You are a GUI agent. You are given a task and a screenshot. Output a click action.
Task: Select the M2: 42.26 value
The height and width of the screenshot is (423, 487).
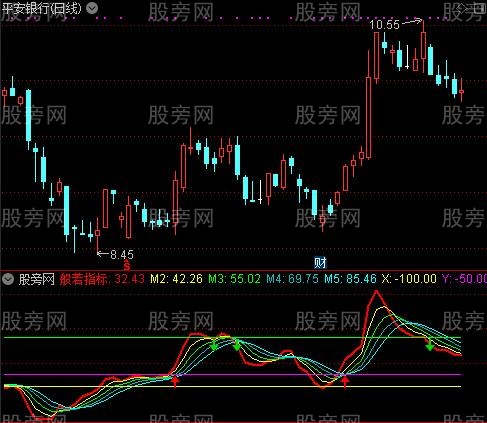click(176, 279)
